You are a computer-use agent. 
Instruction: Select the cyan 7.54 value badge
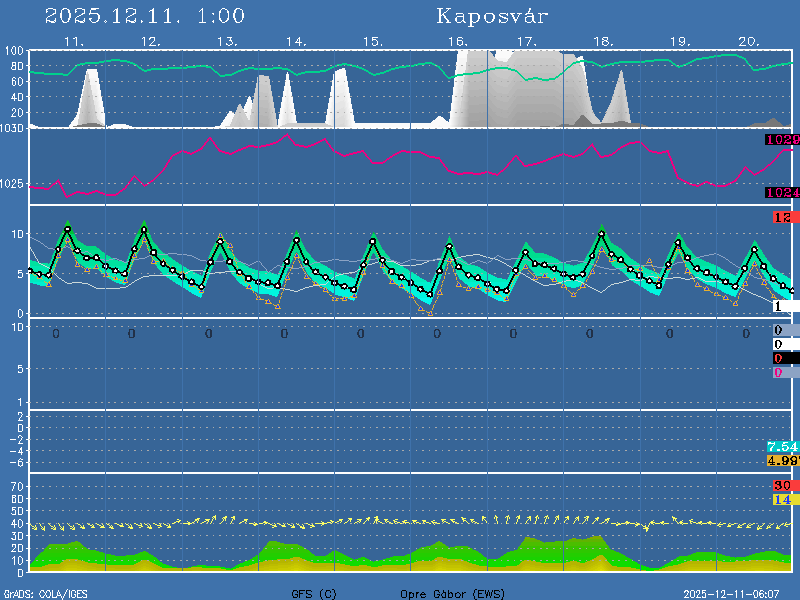coord(781,446)
